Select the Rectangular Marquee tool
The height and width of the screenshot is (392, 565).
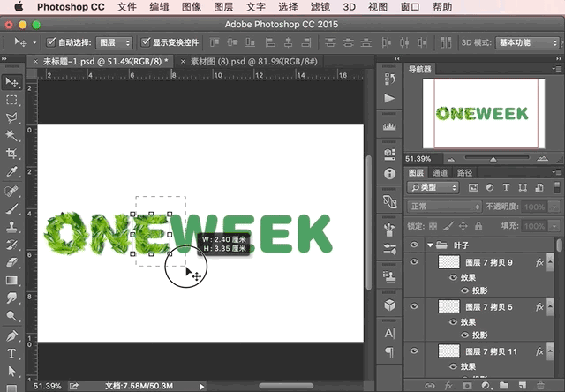(11, 100)
